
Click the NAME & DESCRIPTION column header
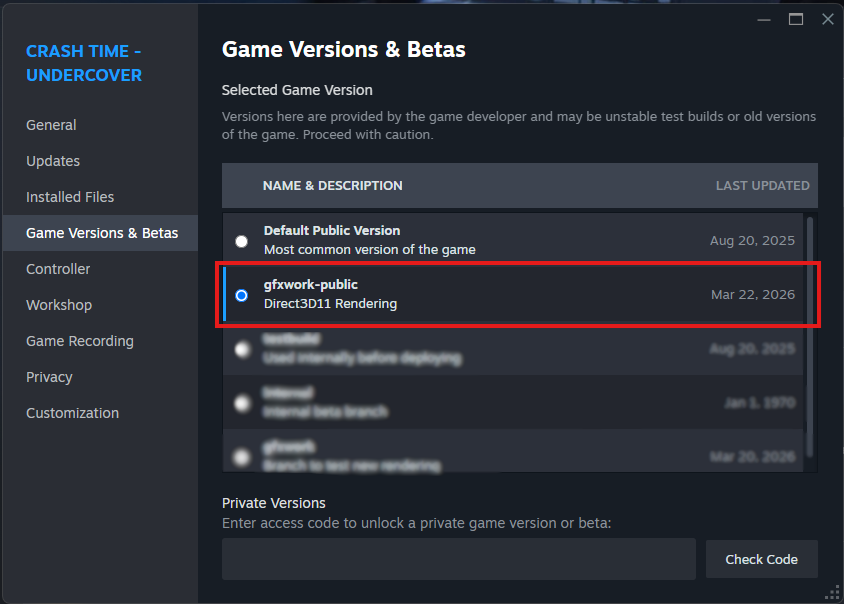333,186
